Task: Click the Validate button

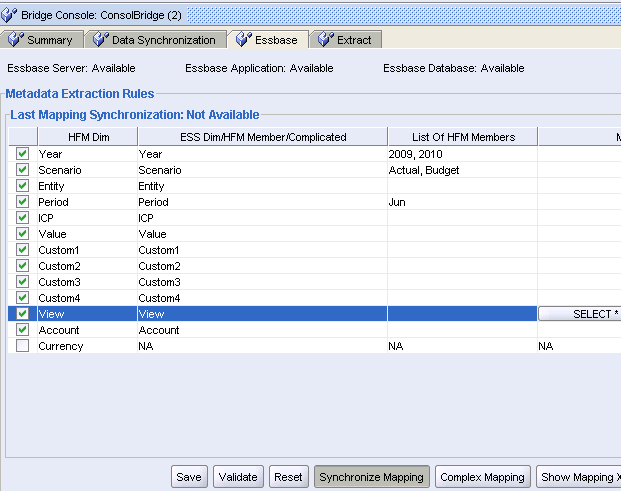Action: point(238,477)
